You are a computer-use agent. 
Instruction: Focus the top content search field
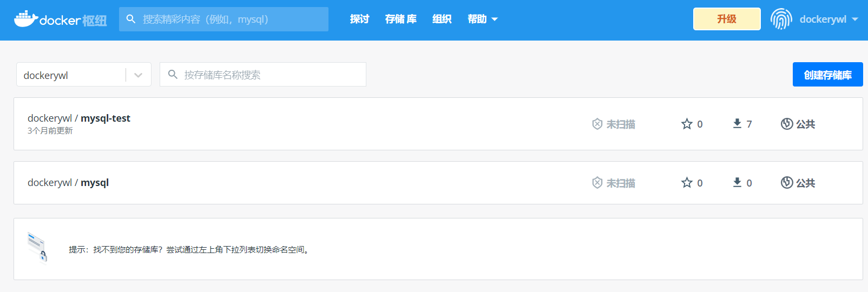tap(223, 19)
